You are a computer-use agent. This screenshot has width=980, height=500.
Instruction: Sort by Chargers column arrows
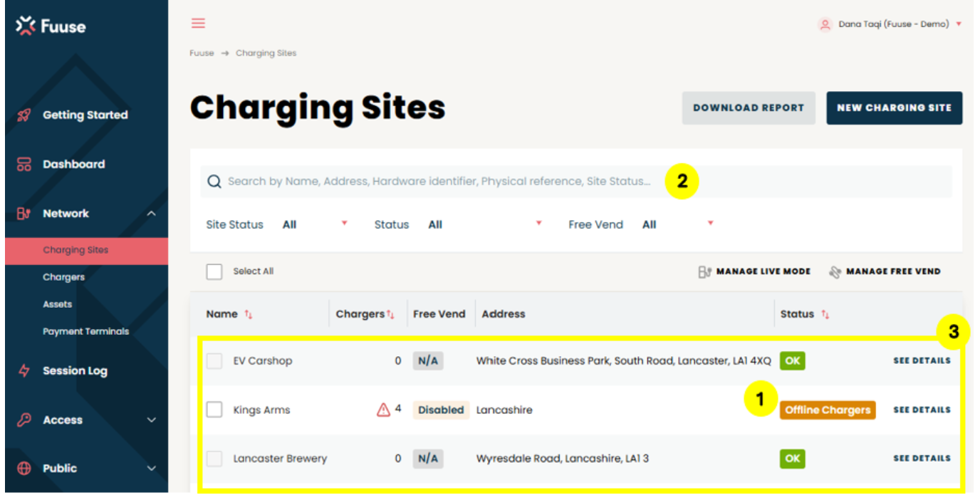(x=390, y=314)
